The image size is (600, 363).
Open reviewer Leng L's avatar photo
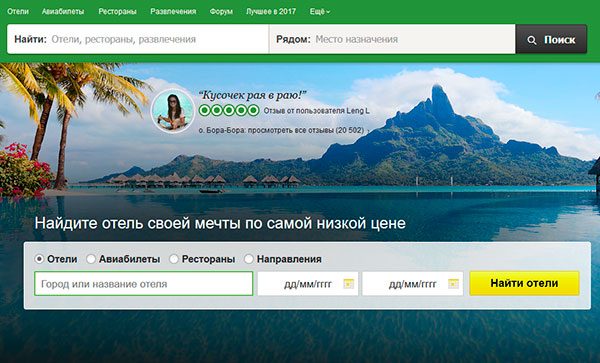pos(173,111)
